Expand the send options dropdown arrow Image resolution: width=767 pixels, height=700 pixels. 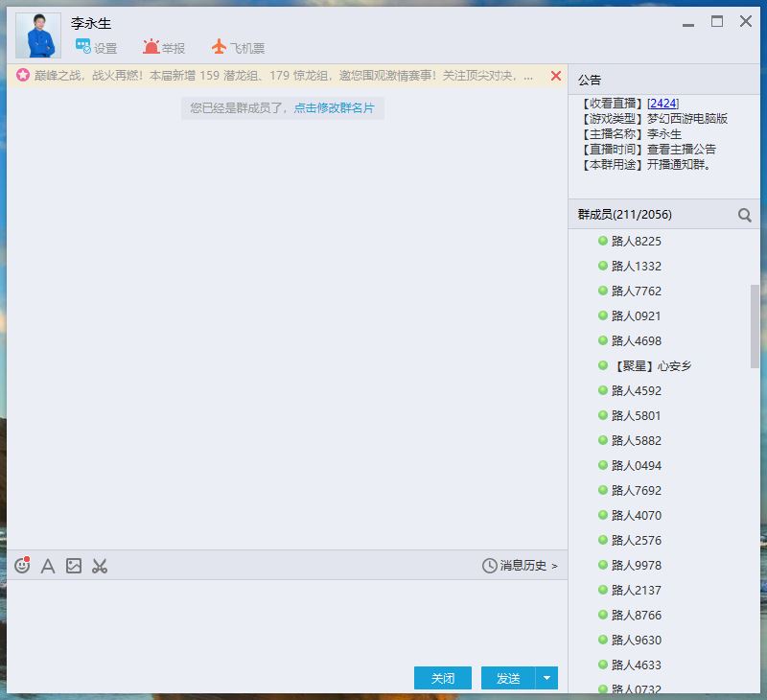pyautogui.click(x=546, y=678)
